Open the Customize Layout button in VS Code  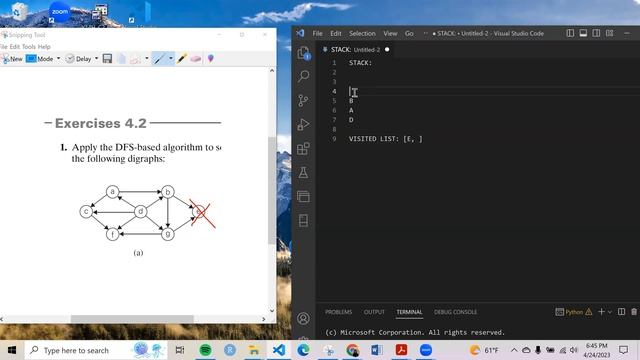coord(609,33)
